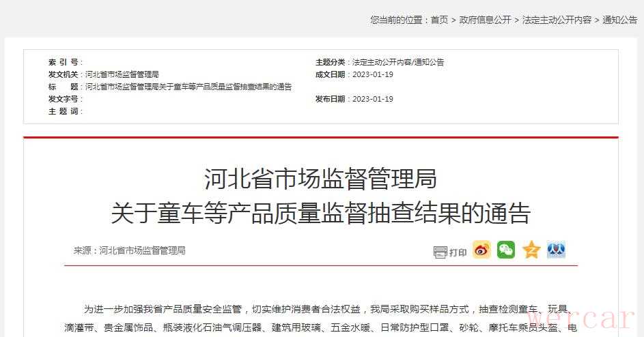Click the first paragraph starting 为进一步加强
644x337 pixels.
coord(321,318)
